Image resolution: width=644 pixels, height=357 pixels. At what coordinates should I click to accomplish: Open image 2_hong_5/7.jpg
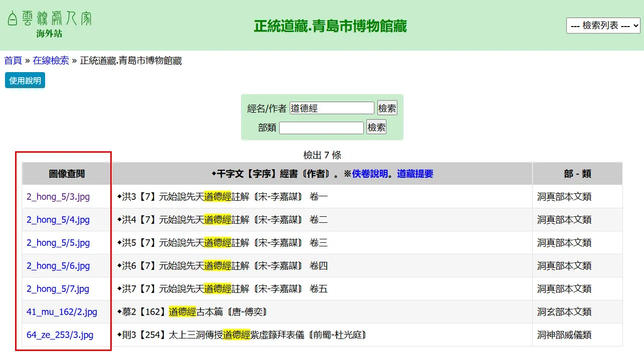[58, 289]
